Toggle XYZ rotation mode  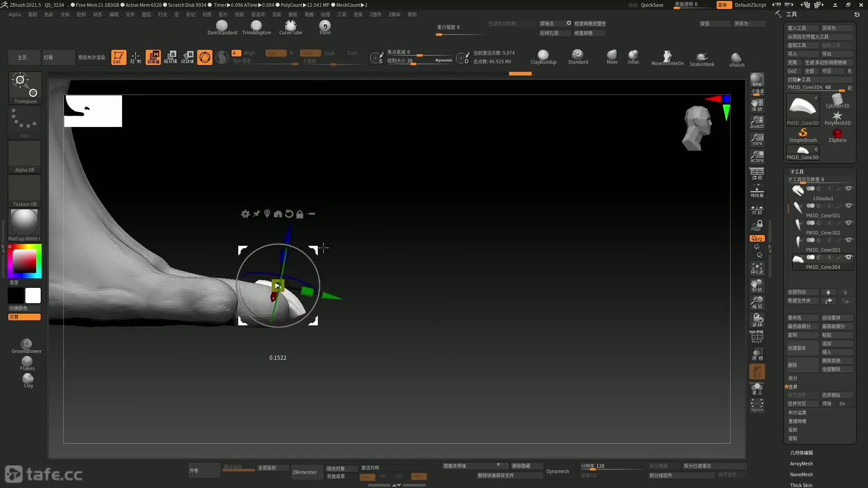(757, 239)
